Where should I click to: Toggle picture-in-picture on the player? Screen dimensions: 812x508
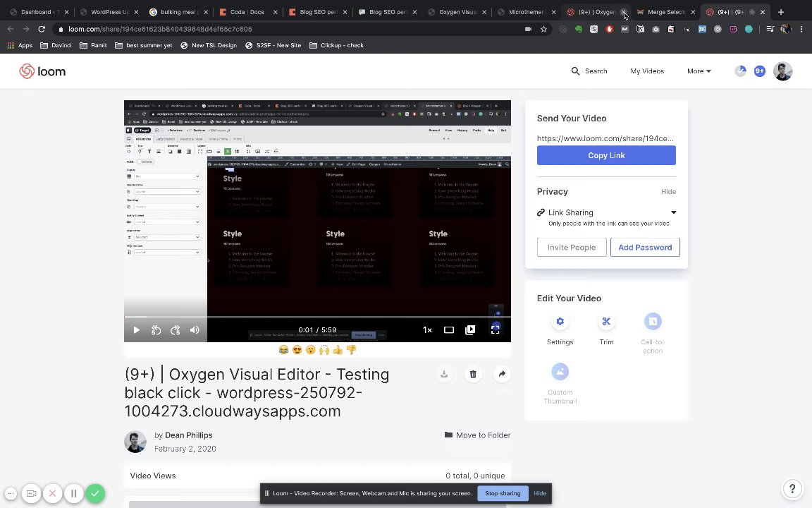[470, 329]
